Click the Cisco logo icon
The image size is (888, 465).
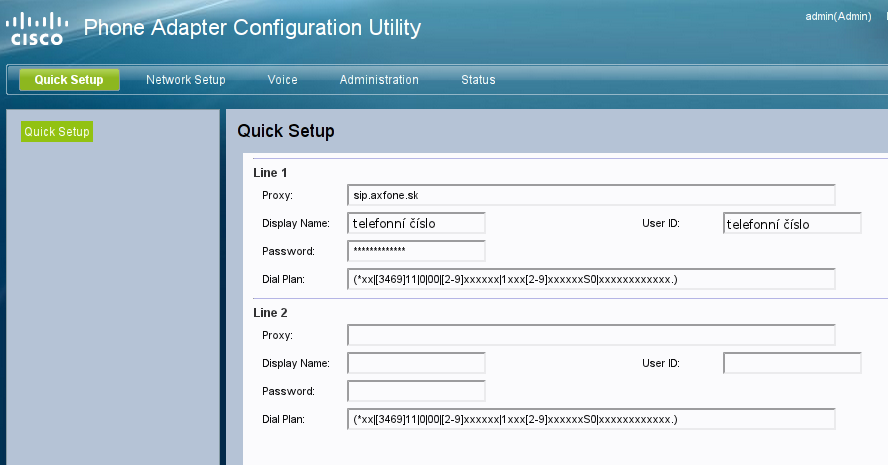tap(37, 29)
